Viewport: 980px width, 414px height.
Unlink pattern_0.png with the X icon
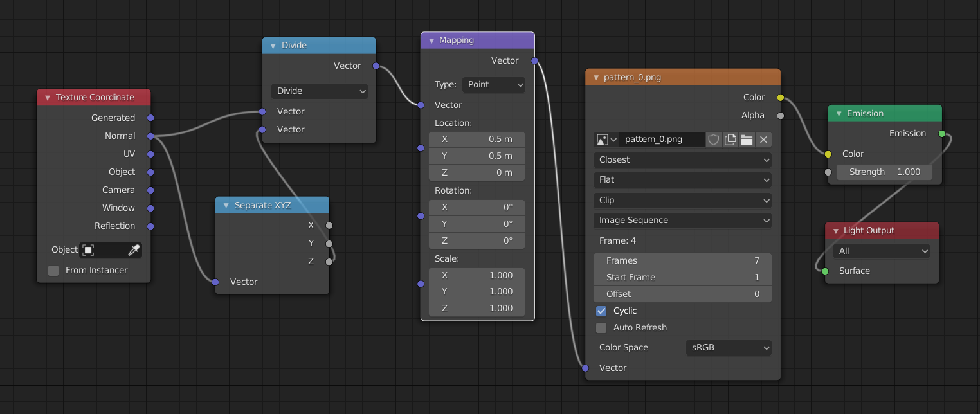pos(763,139)
